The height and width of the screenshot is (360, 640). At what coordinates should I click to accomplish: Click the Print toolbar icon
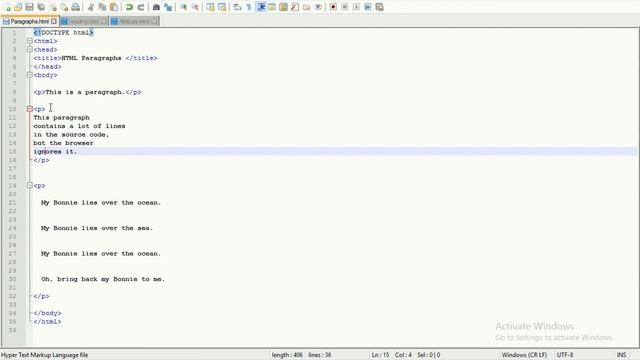(76, 7)
